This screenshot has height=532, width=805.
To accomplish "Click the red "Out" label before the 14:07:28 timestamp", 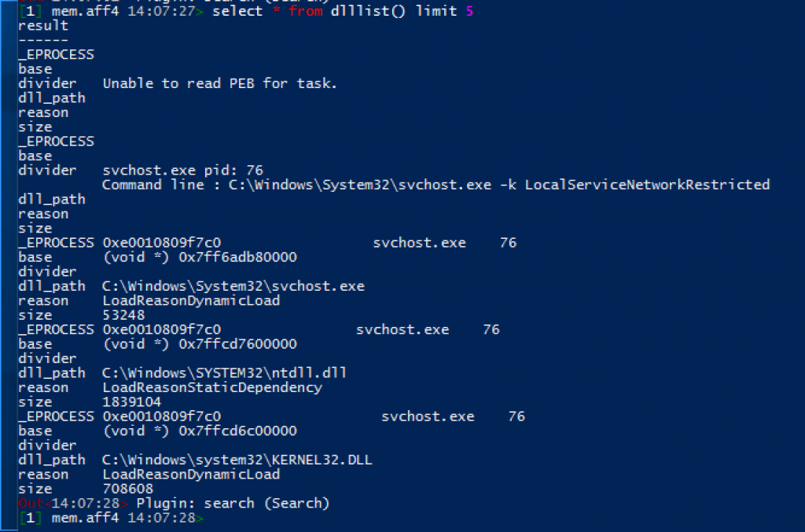I will 30,504.
